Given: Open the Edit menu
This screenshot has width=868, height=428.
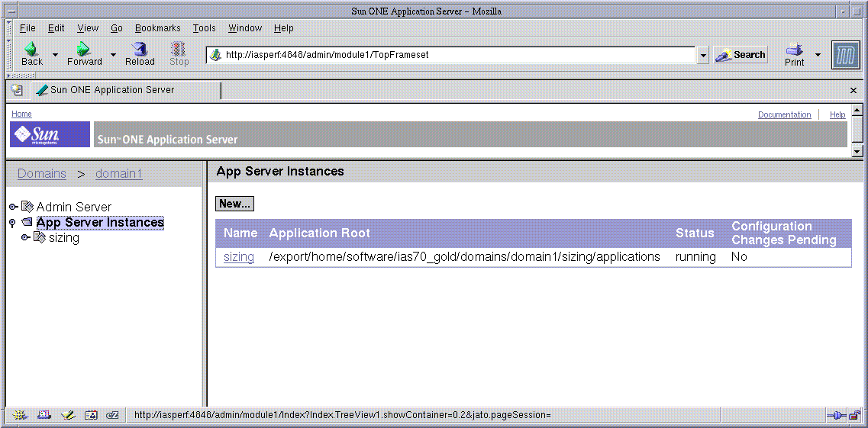Looking at the screenshot, I should point(56,28).
